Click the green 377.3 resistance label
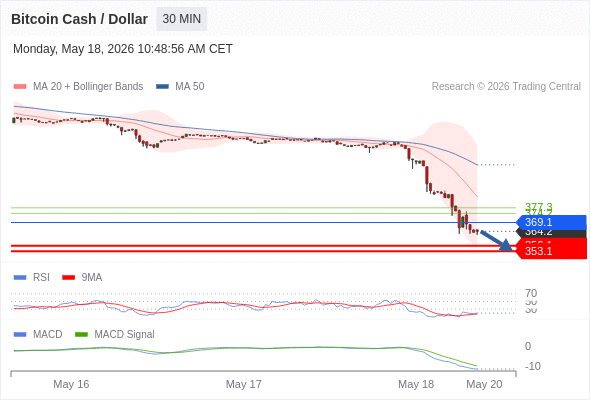 [538, 206]
